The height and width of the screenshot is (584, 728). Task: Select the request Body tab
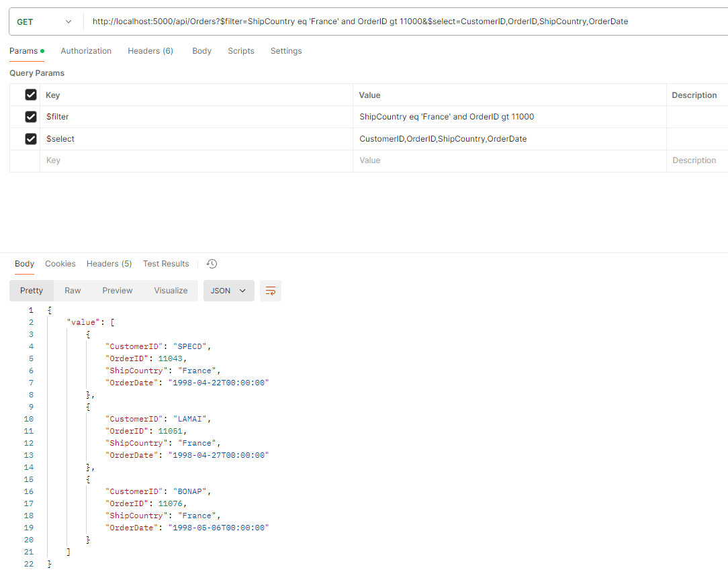(x=201, y=51)
